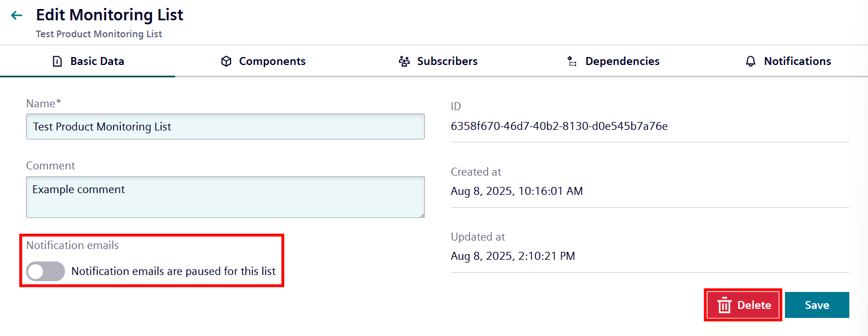
Task: Open the Subscribers tab
Action: [438, 60]
